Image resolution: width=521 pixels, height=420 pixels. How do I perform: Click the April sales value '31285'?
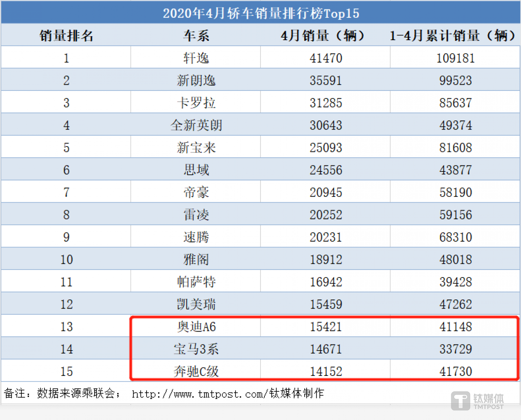tap(326, 103)
